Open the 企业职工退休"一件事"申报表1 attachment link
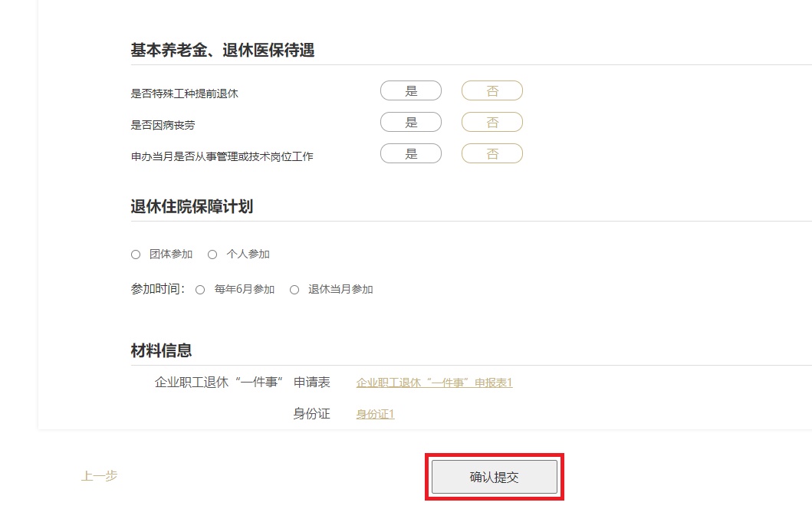The width and height of the screenshot is (812, 532). pos(435,383)
